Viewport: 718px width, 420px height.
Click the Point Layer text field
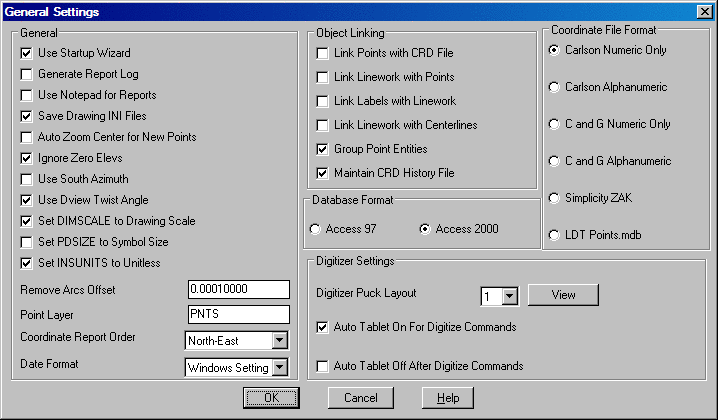pyautogui.click(x=238, y=315)
